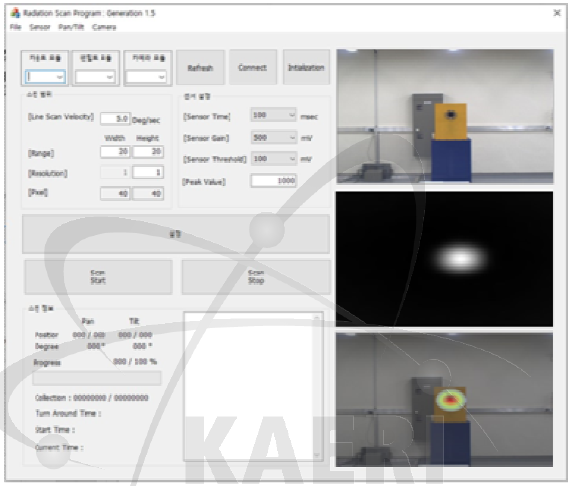This screenshot has width=571, height=486.
Task: Click the Initialization button
Action: (306, 67)
